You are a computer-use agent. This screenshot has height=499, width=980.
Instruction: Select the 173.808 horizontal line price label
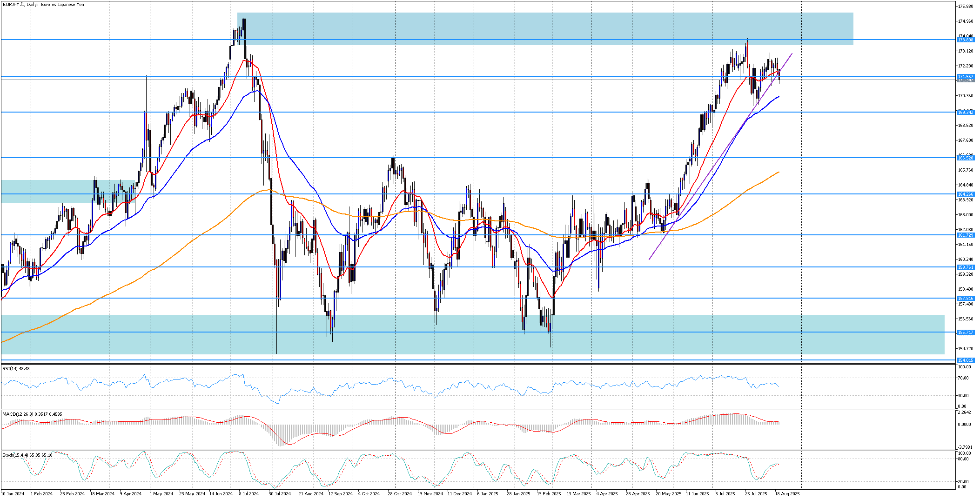[965, 40]
